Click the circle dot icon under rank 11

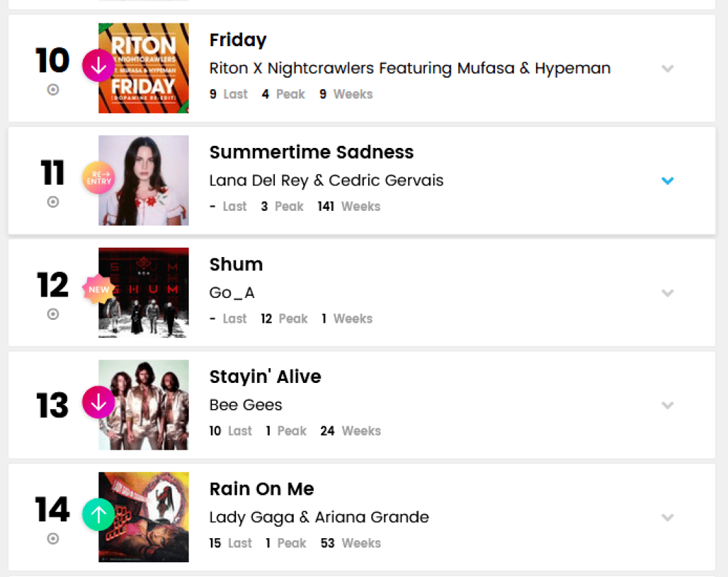[53, 201]
